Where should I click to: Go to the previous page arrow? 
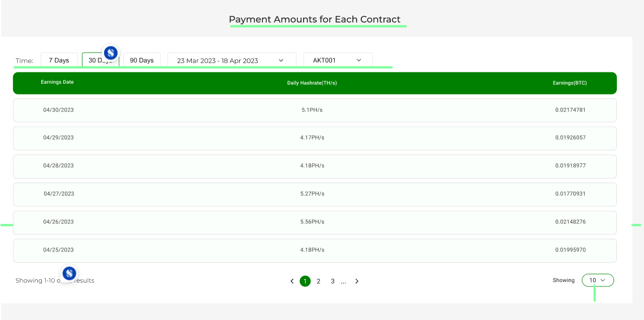pyautogui.click(x=292, y=281)
